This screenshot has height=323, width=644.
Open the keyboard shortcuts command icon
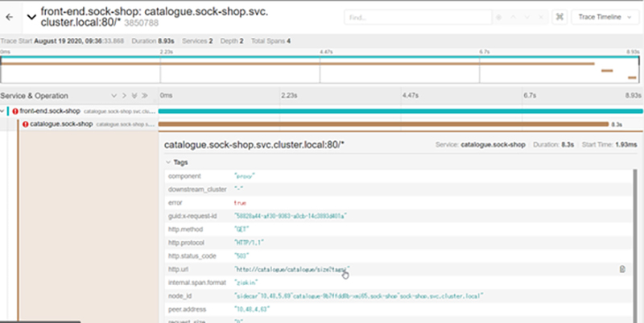pyautogui.click(x=559, y=17)
